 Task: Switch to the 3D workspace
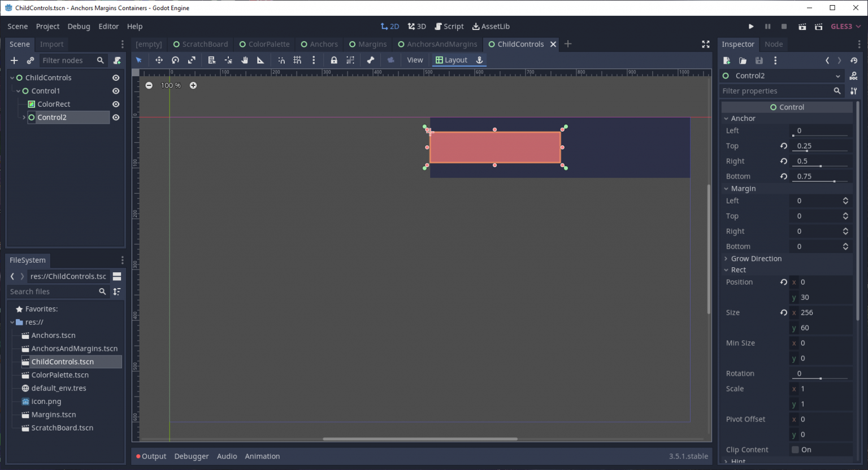coord(416,26)
